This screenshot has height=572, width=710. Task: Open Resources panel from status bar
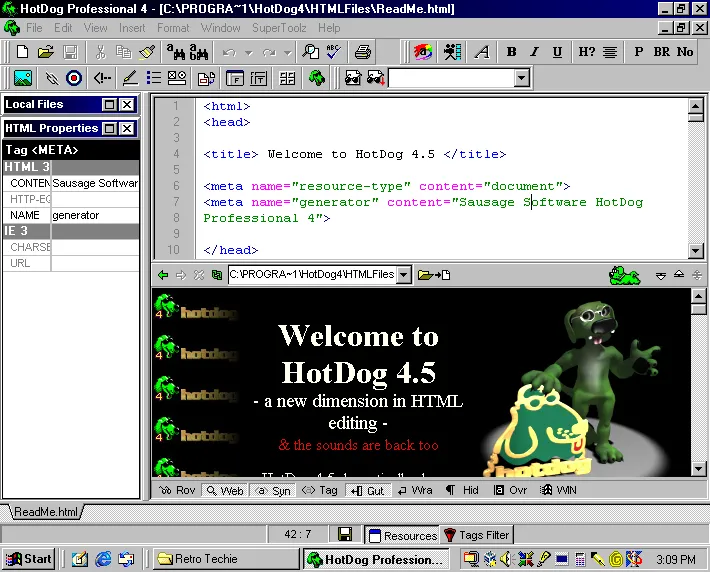click(403, 535)
